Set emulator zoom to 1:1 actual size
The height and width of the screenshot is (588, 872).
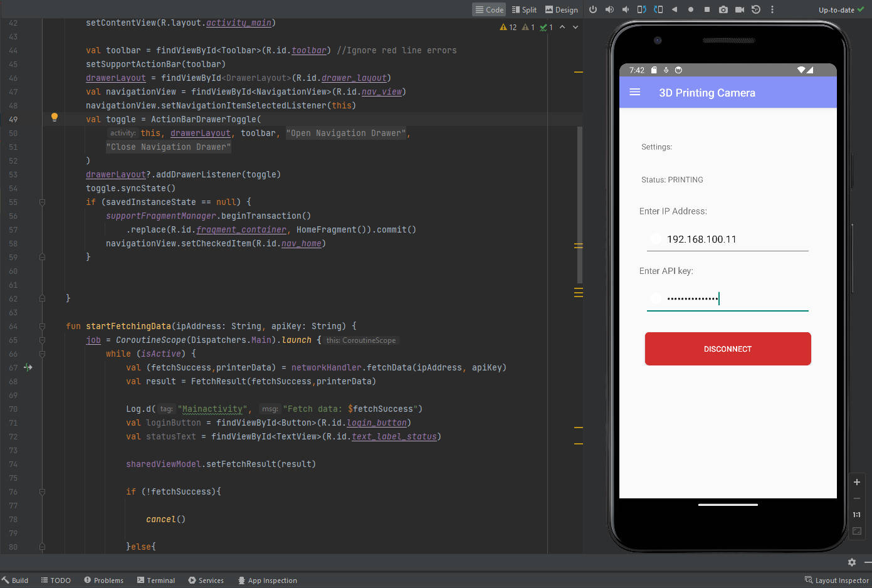pyautogui.click(x=857, y=515)
